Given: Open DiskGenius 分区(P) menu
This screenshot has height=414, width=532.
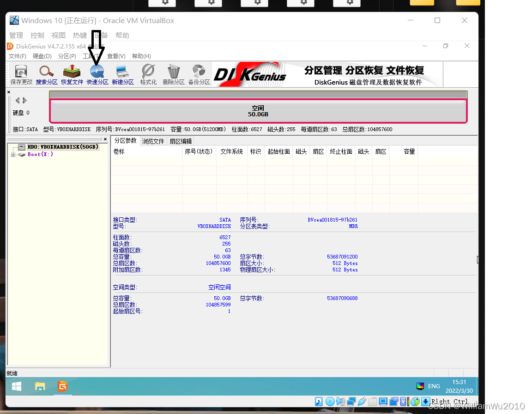Looking at the screenshot, I should point(67,56).
